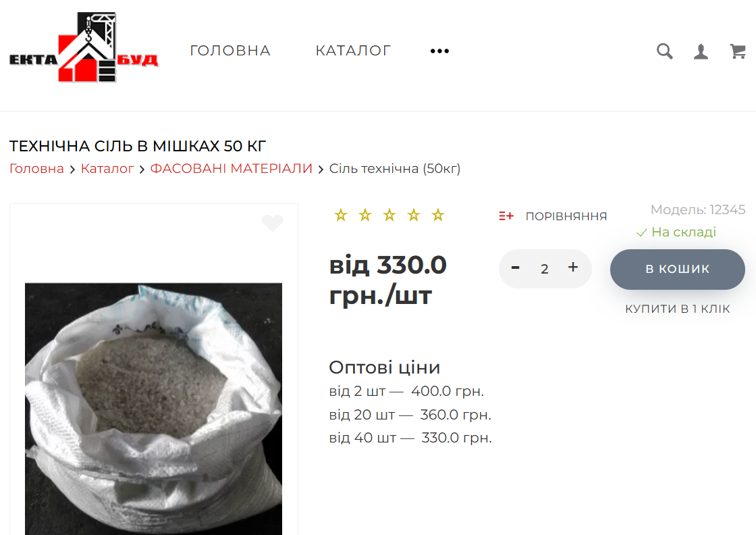Open the КАТАЛОГ menu item

coord(354,51)
